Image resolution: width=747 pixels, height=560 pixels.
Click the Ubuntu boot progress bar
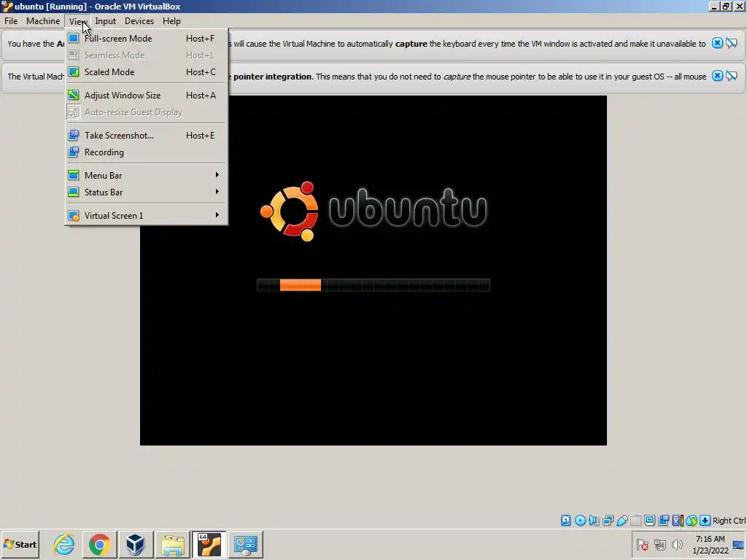373,285
